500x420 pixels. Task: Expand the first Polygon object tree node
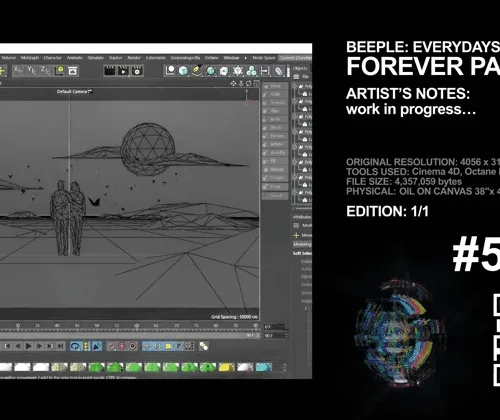tap(295, 86)
